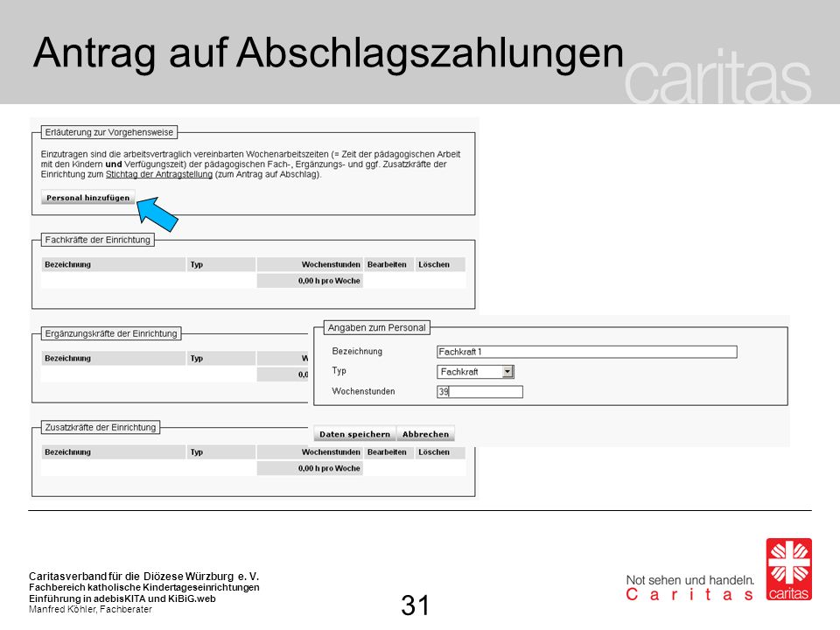Image resolution: width=840 pixels, height=630 pixels.
Task: Click the "Angaben zum Personal" legend
Action: point(376,328)
